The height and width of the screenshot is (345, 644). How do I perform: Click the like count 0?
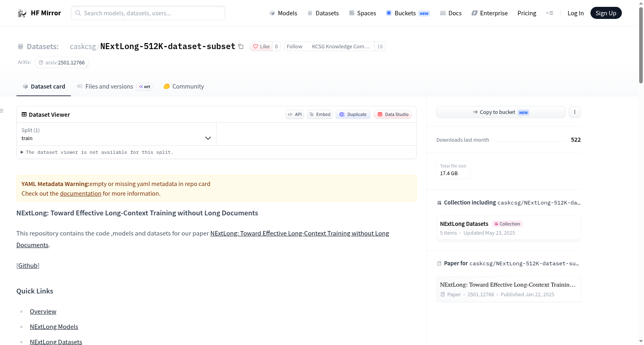click(277, 46)
